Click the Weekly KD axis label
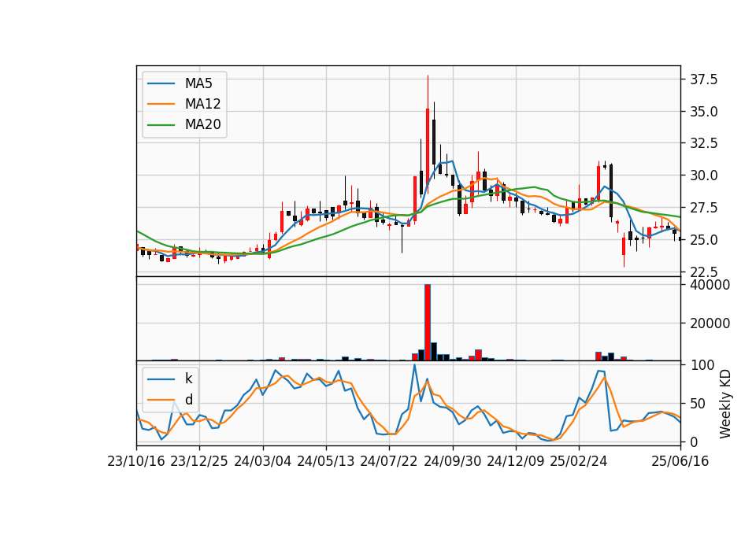Viewport: 756px width, 543px height. (725, 404)
